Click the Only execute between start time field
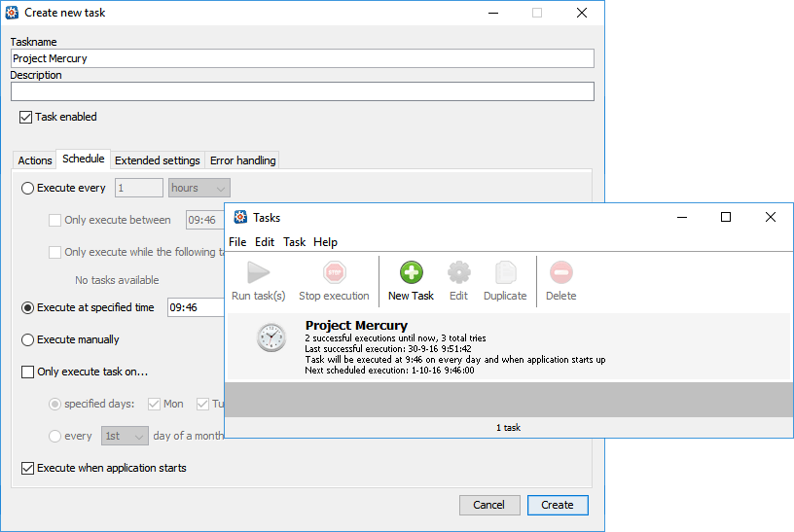Image resolution: width=794 pixels, height=532 pixels. (205, 220)
